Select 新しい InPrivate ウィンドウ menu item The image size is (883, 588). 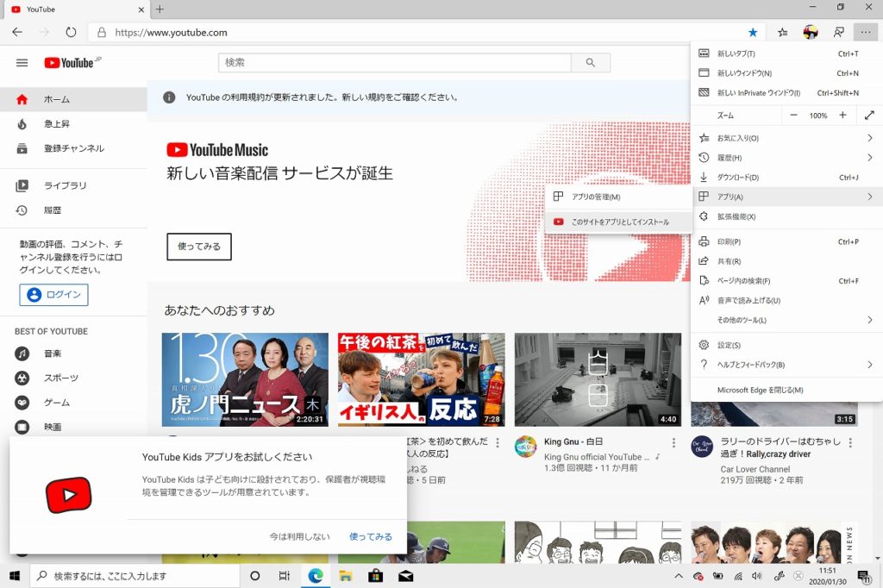pos(786,93)
